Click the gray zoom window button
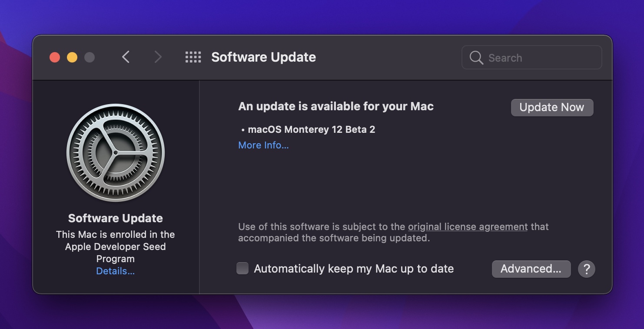Viewport: 644px width, 329px height. coord(90,57)
